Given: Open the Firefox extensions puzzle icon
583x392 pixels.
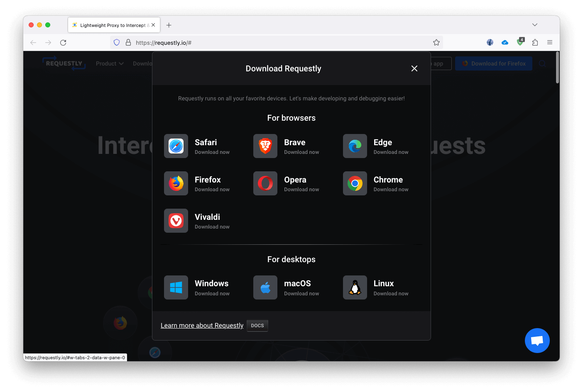Looking at the screenshot, I should 535,42.
